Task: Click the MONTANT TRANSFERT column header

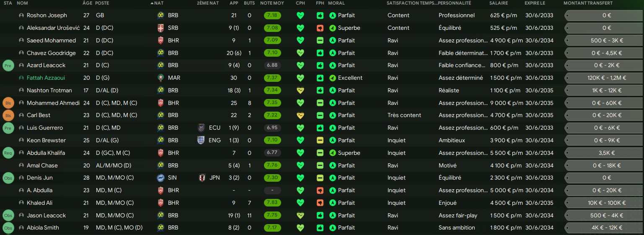Action: pos(588,3)
